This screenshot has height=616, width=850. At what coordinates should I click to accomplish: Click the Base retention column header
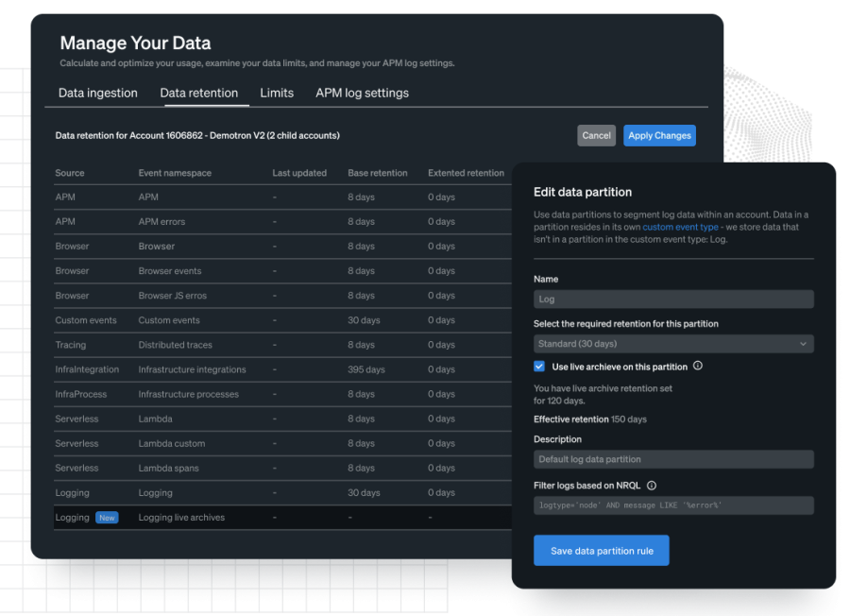(378, 173)
